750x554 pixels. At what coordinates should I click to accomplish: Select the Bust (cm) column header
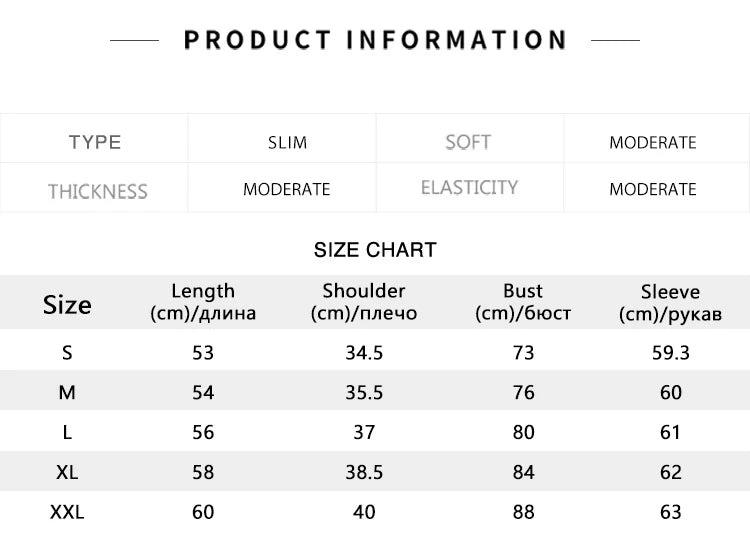(x=523, y=302)
